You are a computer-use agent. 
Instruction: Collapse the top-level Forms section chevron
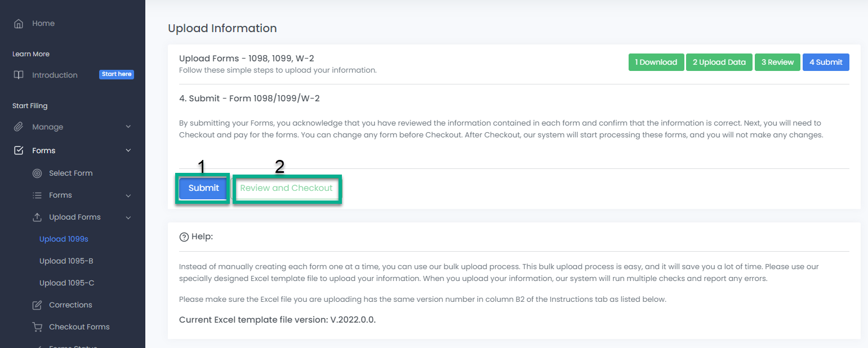[128, 150]
